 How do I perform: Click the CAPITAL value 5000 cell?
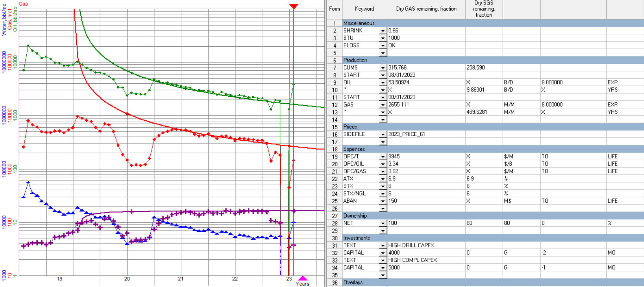pyautogui.click(x=426, y=267)
